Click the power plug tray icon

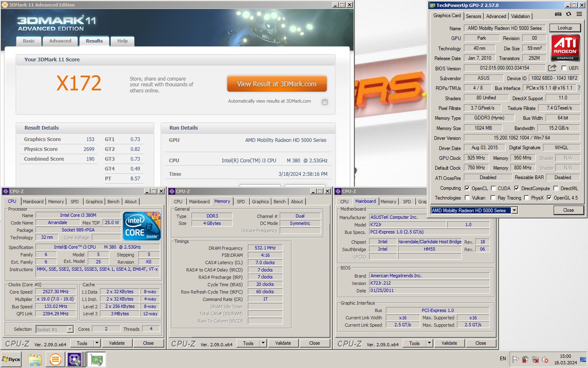(526, 359)
